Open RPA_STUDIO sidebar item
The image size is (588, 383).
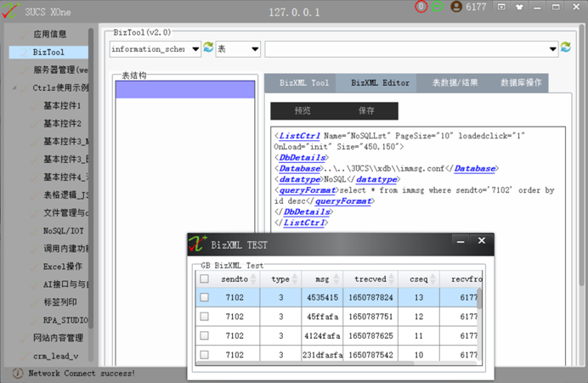(65, 320)
